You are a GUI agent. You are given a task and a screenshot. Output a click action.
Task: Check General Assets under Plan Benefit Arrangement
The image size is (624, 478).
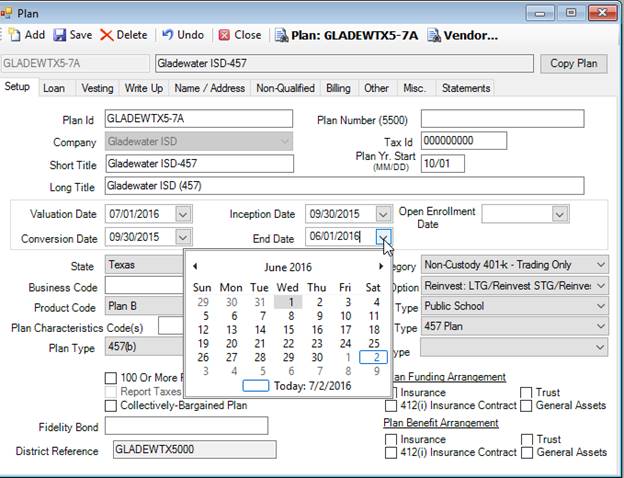pos(526,453)
